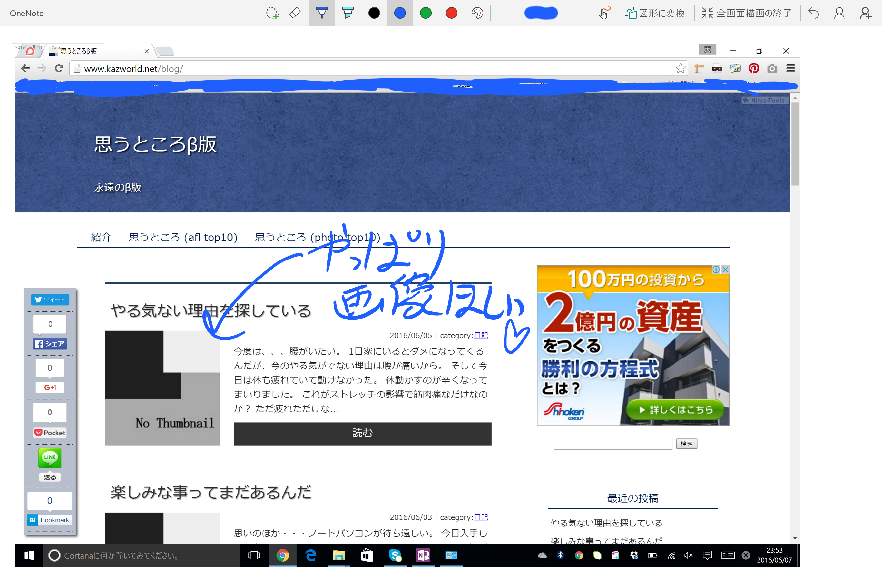Open the Windows Start menu
882x588 pixels.
click(29, 555)
